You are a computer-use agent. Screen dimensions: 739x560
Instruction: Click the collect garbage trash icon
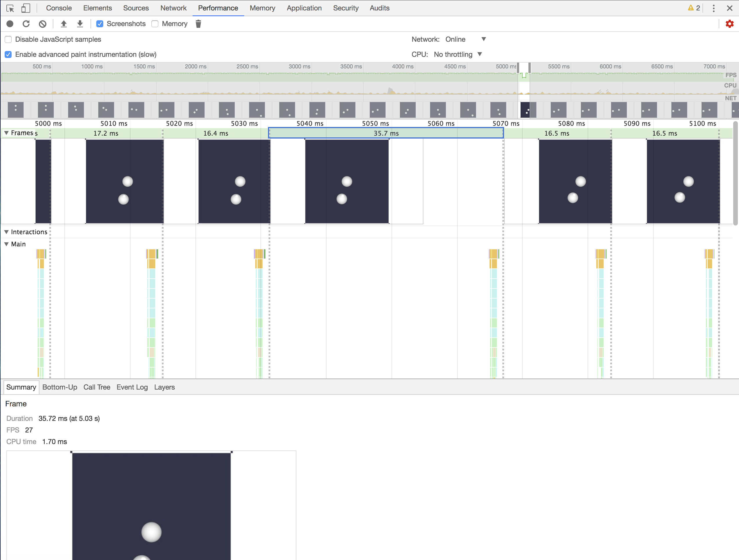[198, 24]
